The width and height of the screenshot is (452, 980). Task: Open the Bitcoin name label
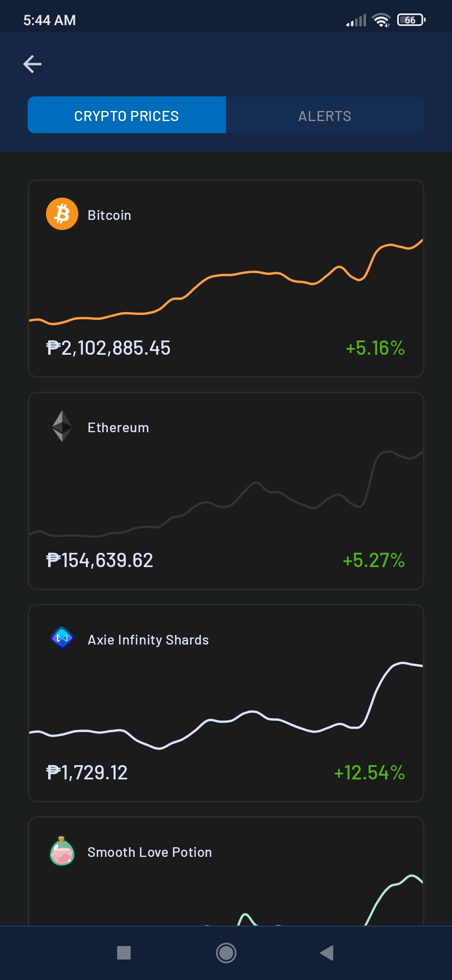(110, 215)
